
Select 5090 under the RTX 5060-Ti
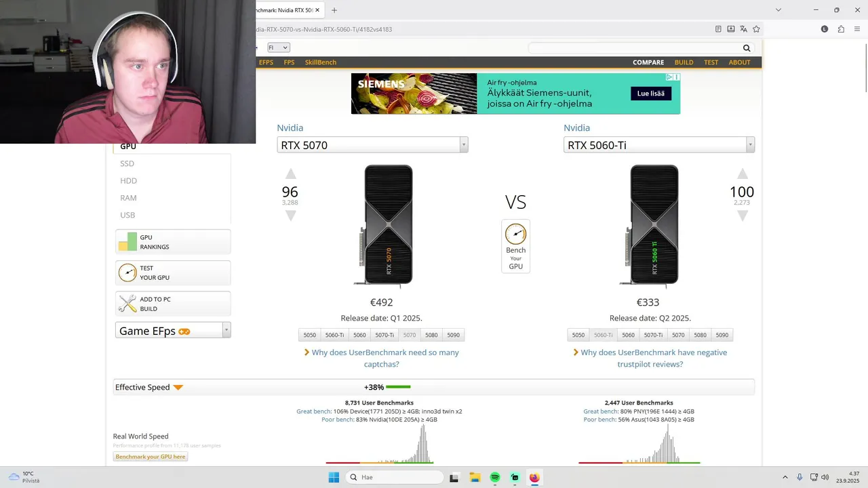click(x=722, y=335)
